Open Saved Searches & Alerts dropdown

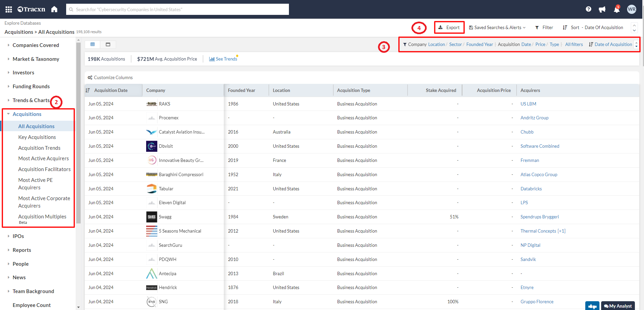497,27
